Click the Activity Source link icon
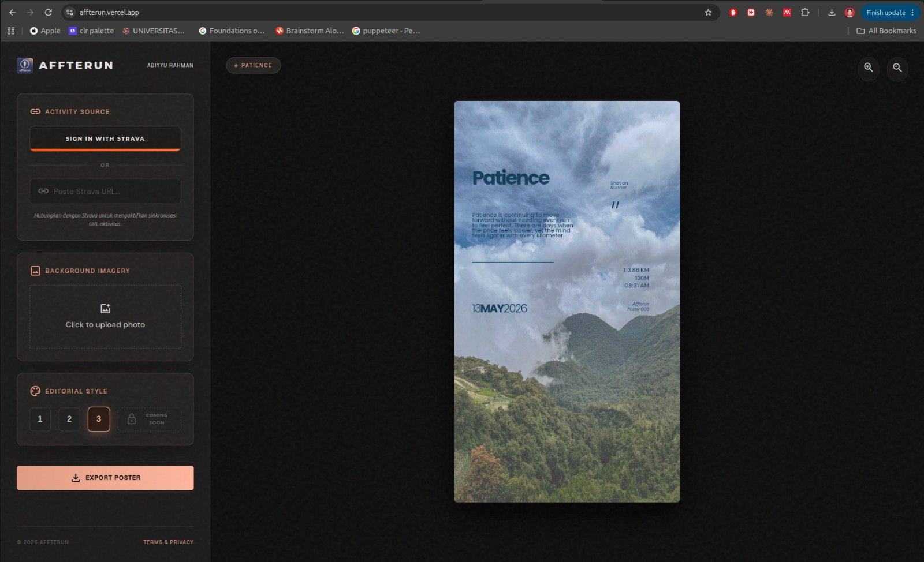The image size is (924, 562). click(35, 111)
